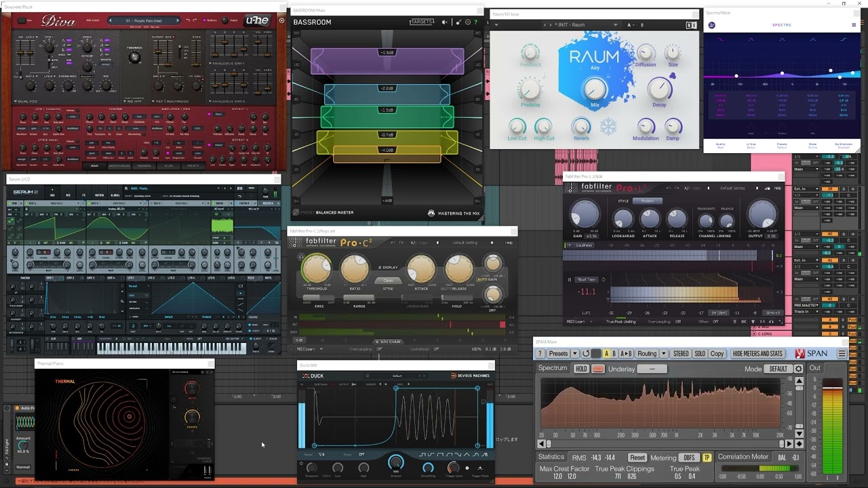Viewport: 868px width, 488px height.
Task: Toggle Loudness view in Pro-L 2
Action: (x=585, y=245)
